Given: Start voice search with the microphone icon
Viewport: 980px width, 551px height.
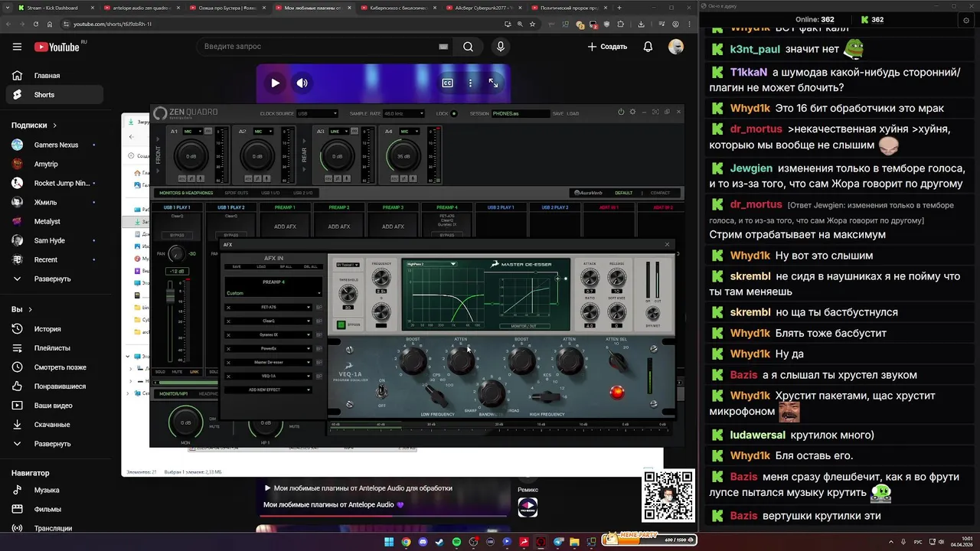Looking at the screenshot, I should [501, 47].
